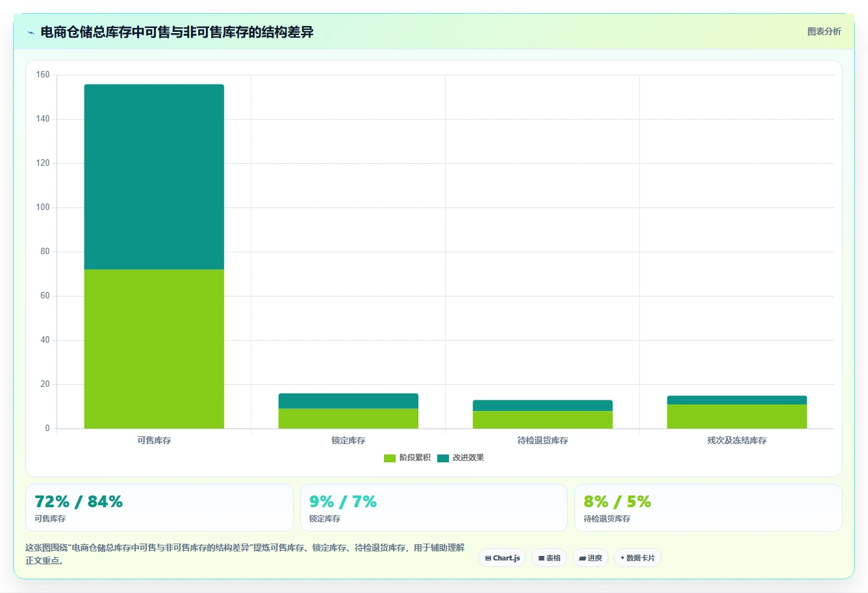Click the 锁定库存 green bar segment
Image resolution: width=868 pixels, height=593 pixels.
tap(348, 419)
